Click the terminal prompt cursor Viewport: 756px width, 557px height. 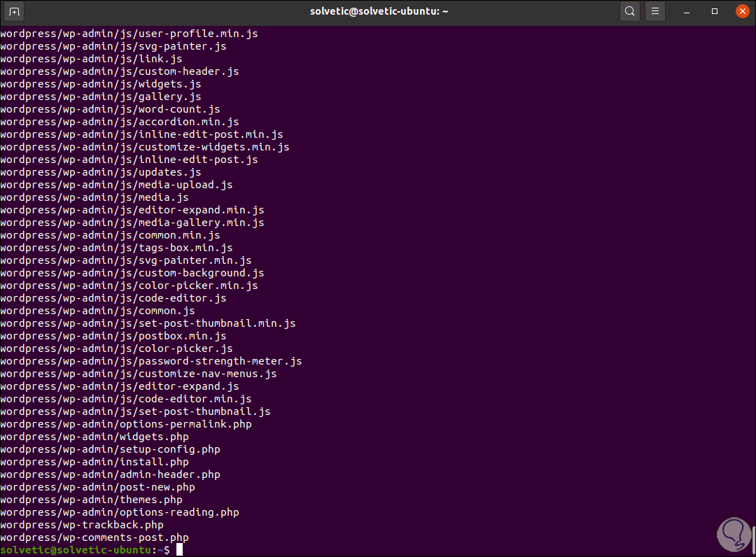pyautogui.click(x=179, y=550)
